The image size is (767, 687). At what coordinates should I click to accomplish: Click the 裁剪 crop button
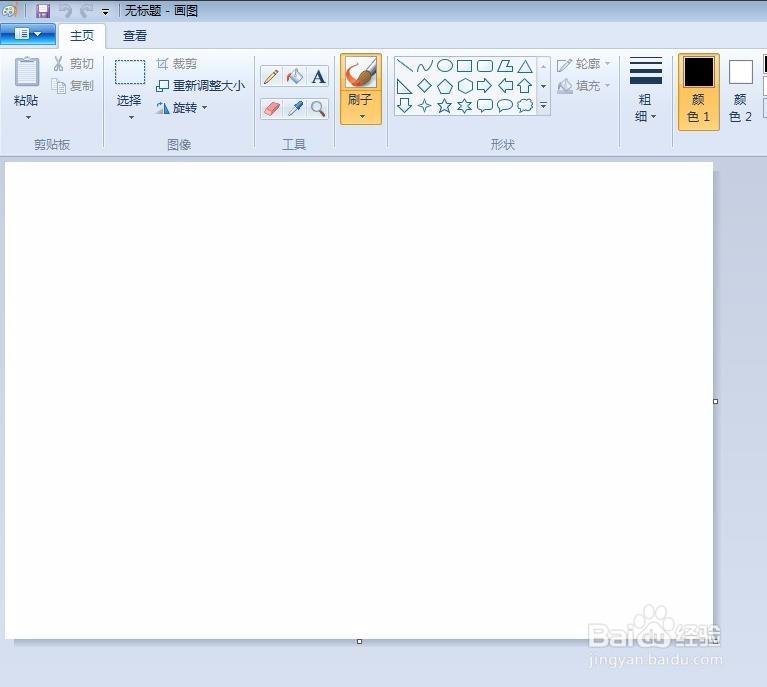coord(177,64)
